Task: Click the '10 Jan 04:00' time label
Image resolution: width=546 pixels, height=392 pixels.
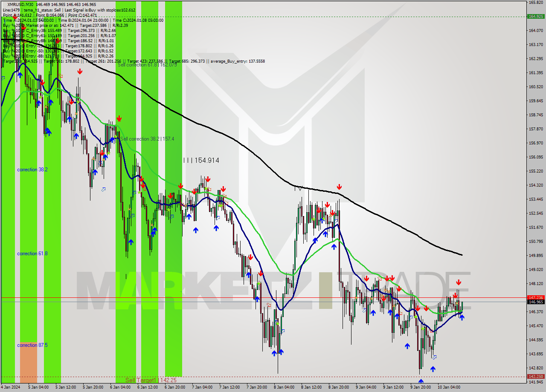Action: click(449, 387)
